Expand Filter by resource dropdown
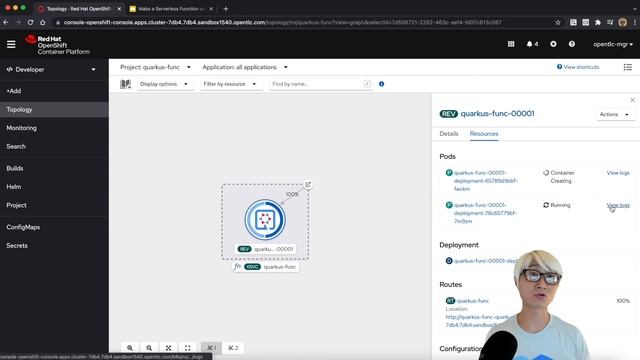The height and width of the screenshot is (360, 640). click(x=230, y=84)
